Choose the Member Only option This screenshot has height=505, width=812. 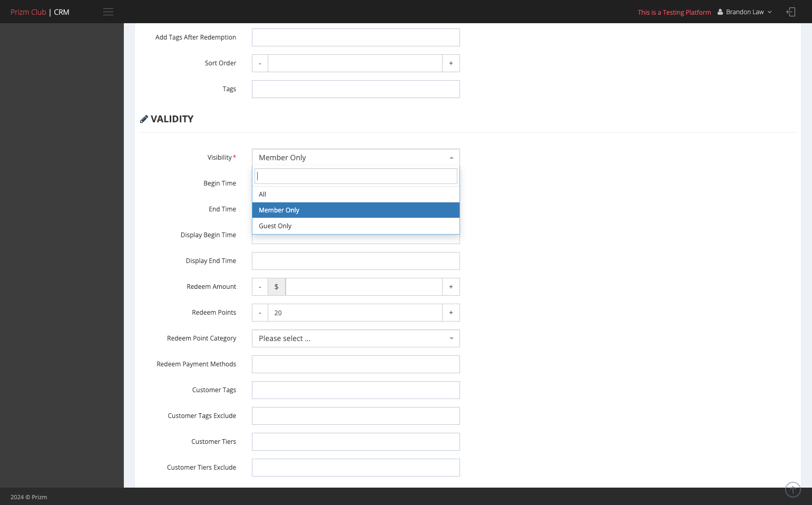point(356,210)
